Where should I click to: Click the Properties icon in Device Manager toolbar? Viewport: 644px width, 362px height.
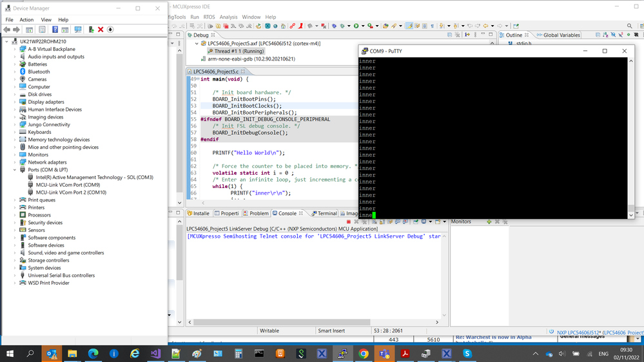point(42,30)
